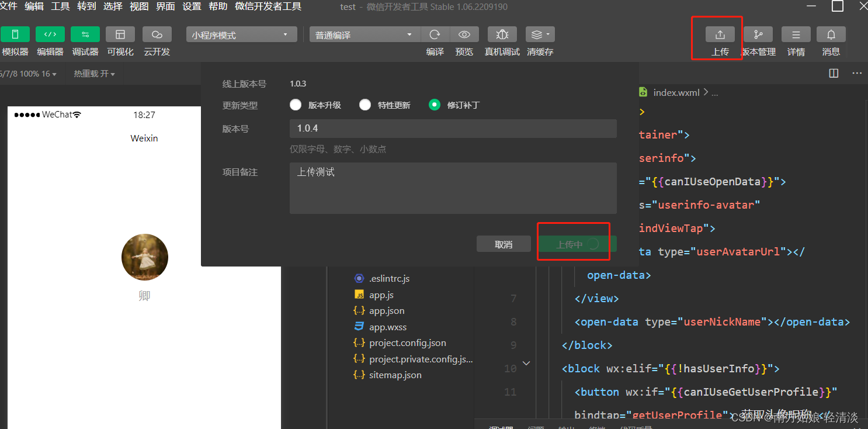Click the Weixin title in the simulator

coord(144,139)
